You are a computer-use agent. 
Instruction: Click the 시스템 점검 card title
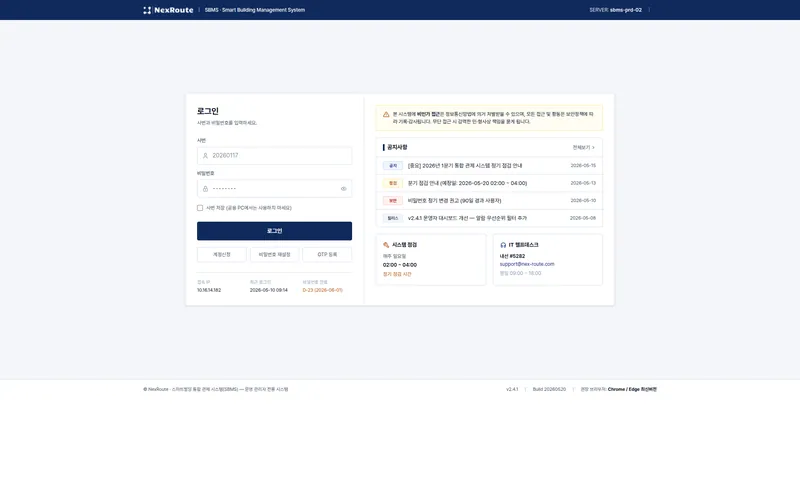pos(405,245)
